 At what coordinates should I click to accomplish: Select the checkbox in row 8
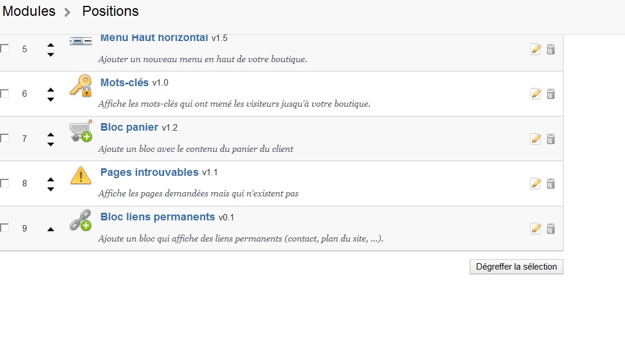pyautogui.click(x=4, y=183)
